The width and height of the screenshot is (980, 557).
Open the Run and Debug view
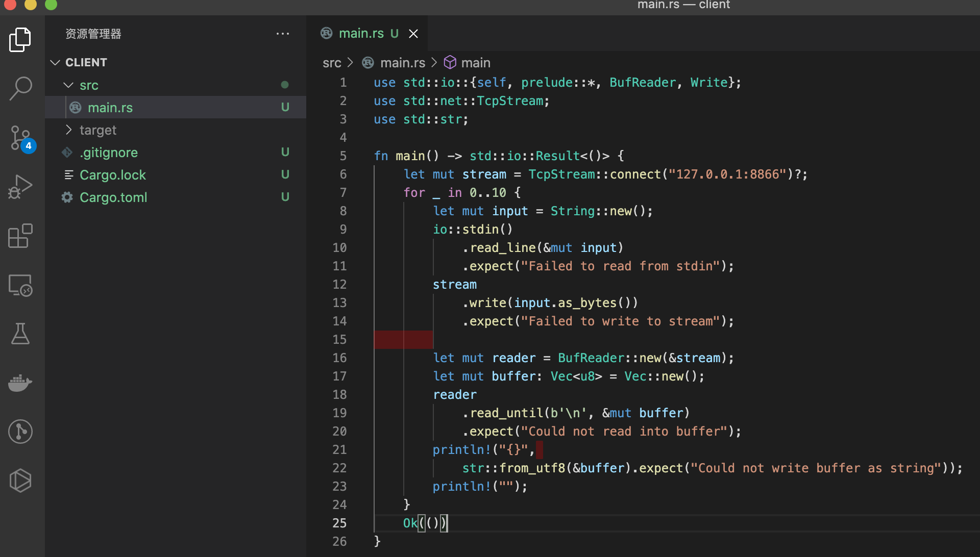click(20, 187)
